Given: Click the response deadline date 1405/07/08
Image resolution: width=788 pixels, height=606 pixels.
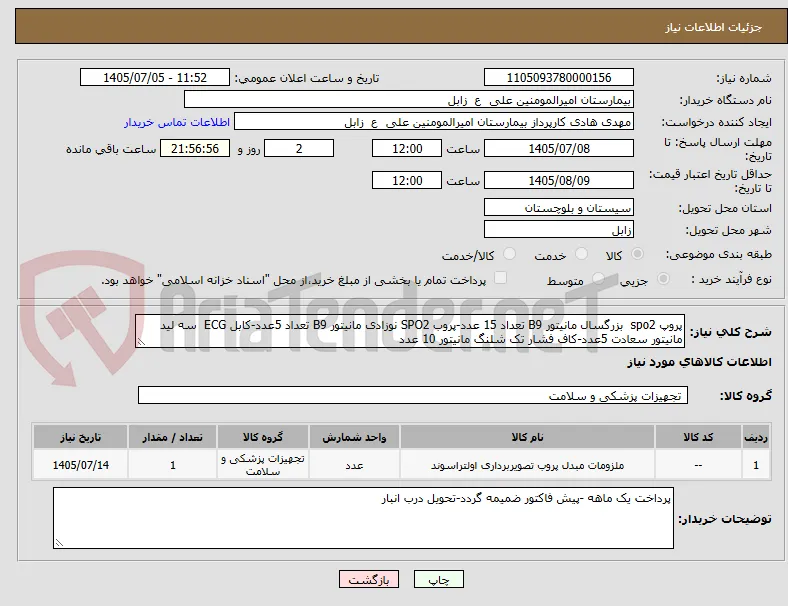Looking at the screenshot, I should tap(558, 148).
